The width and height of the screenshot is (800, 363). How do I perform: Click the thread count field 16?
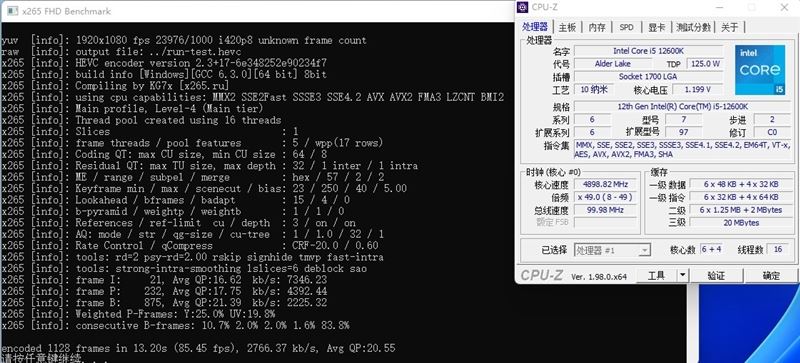tap(778, 250)
